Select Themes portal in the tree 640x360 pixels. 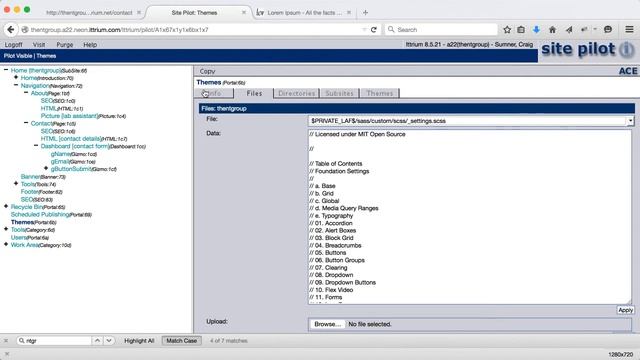click(22, 222)
